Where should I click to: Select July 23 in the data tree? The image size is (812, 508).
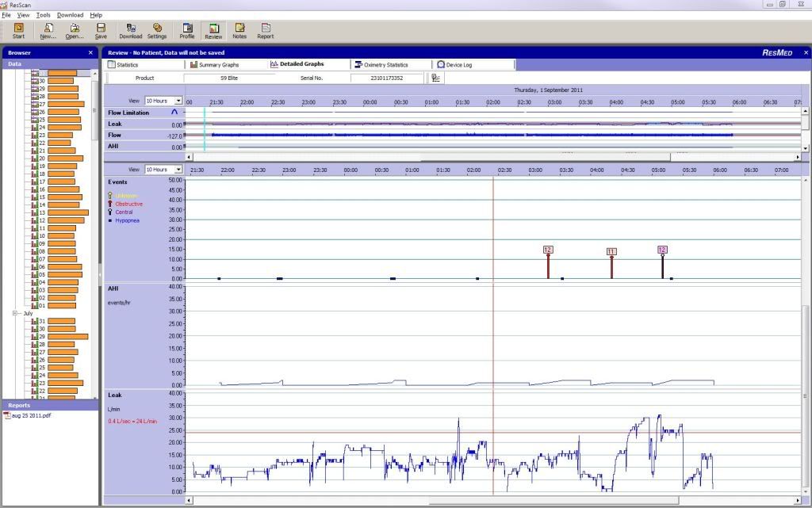point(57,384)
